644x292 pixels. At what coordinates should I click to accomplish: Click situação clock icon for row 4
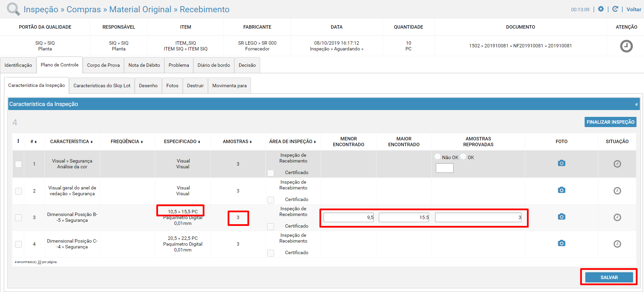[x=617, y=244]
